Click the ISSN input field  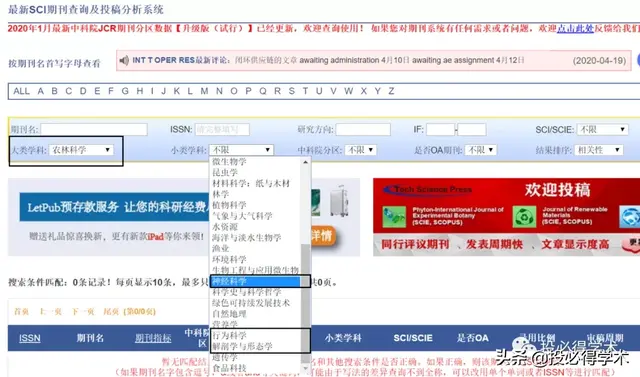[222, 129]
